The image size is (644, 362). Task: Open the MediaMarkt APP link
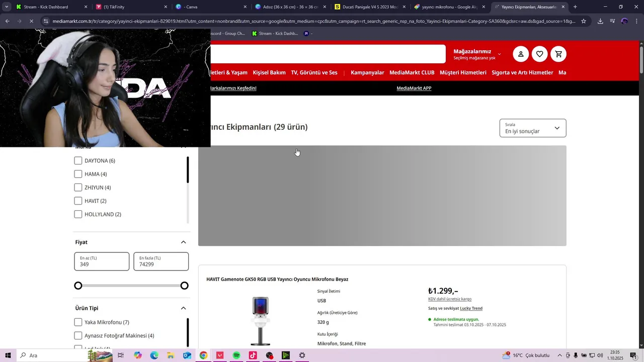coord(414,88)
